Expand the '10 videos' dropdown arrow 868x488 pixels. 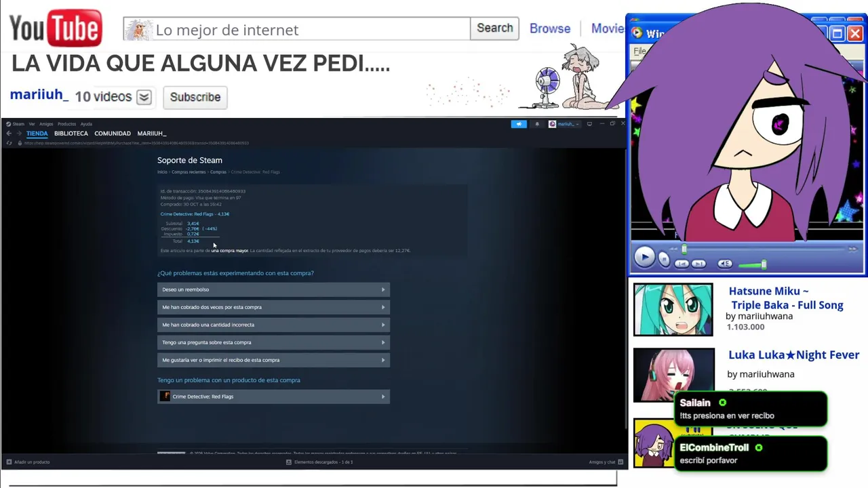point(144,97)
